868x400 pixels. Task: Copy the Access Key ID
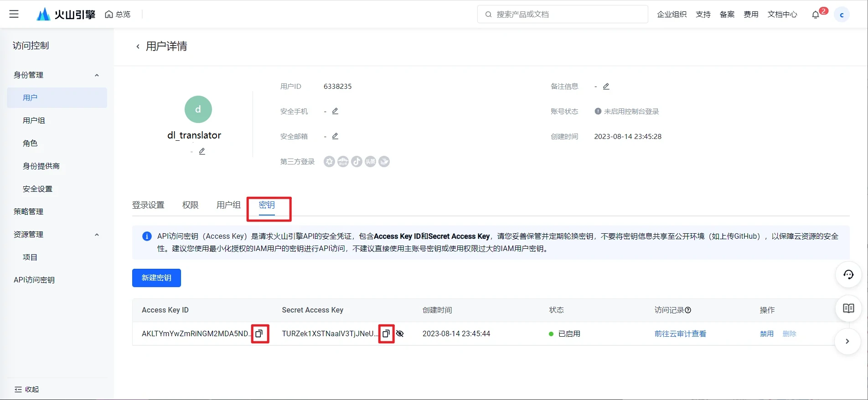(259, 333)
